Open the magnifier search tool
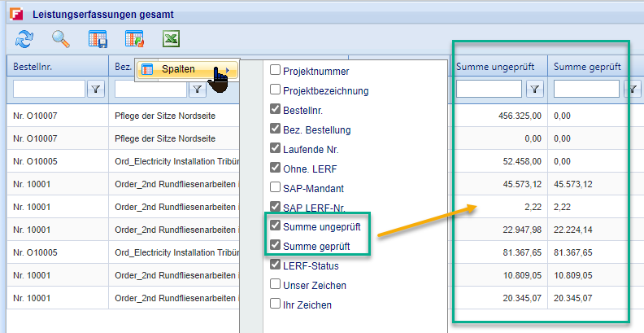The width and height of the screenshot is (644, 333). pyautogui.click(x=61, y=38)
